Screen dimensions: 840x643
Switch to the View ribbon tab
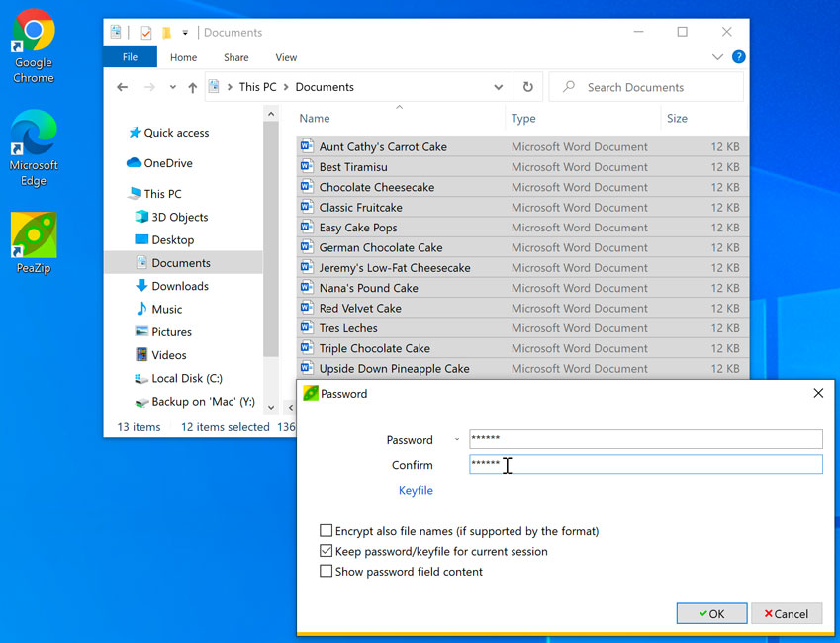pos(286,57)
